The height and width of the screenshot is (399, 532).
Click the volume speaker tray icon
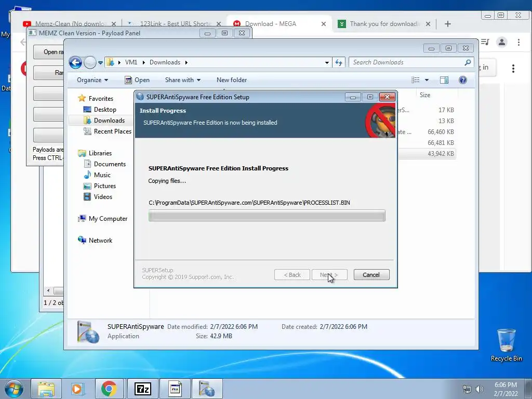[x=480, y=389]
